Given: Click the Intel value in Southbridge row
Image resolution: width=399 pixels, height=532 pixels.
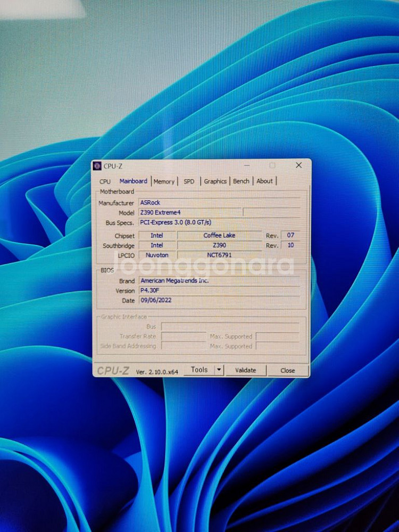Looking at the screenshot, I should point(157,245).
